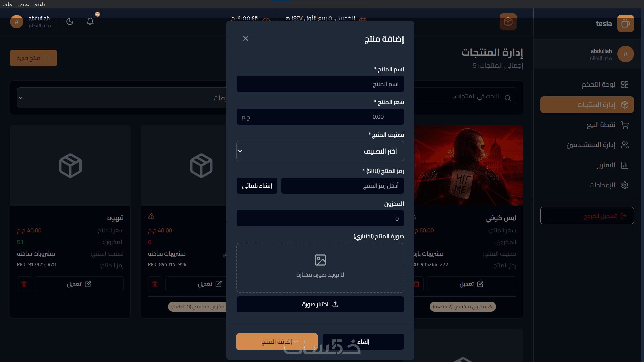Focus the اسم المنتج name field

pos(320,84)
